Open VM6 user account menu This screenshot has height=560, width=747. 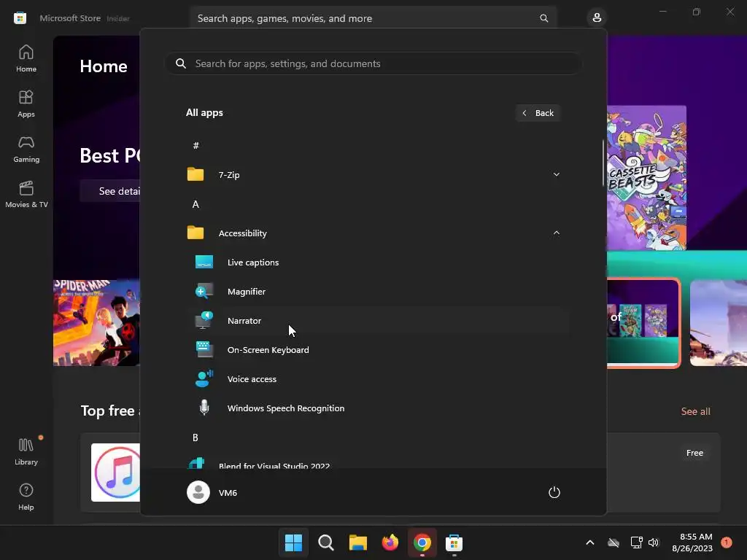pyautogui.click(x=212, y=492)
